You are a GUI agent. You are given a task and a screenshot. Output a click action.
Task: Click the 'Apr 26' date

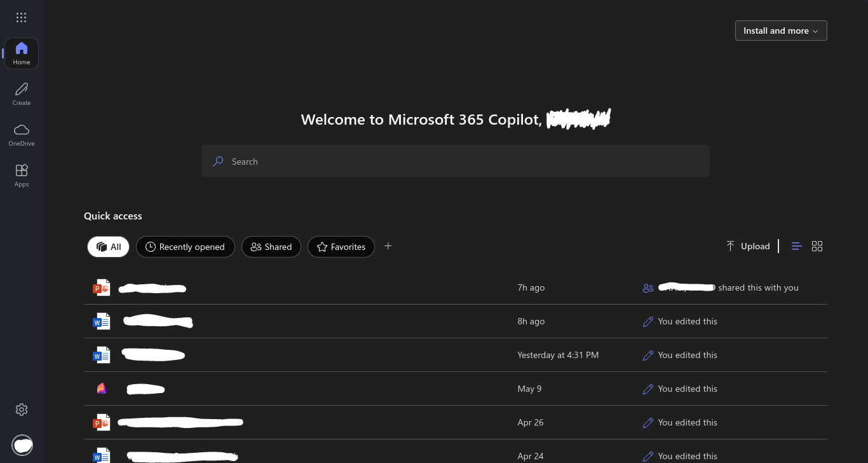click(x=531, y=422)
